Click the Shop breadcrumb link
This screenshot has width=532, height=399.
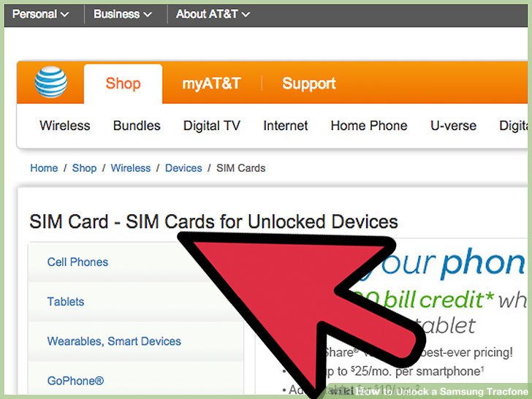coord(84,168)
